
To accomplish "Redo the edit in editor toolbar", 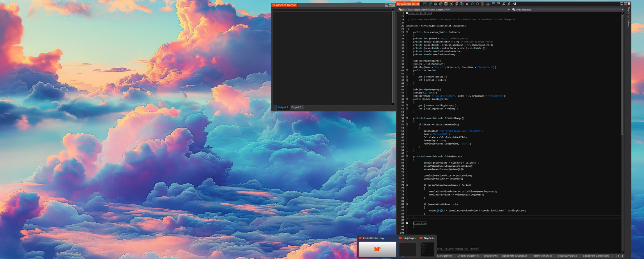I will click(478, 4).
